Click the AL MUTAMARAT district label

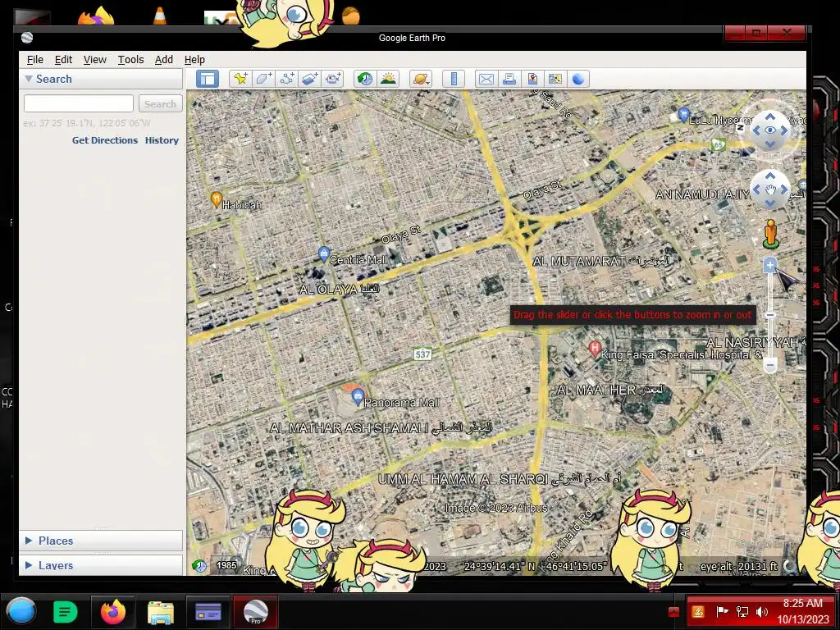600,262
